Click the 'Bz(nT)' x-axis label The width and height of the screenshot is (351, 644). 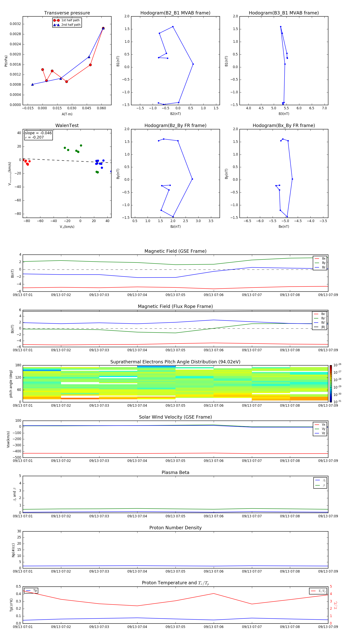coord(175,227)
